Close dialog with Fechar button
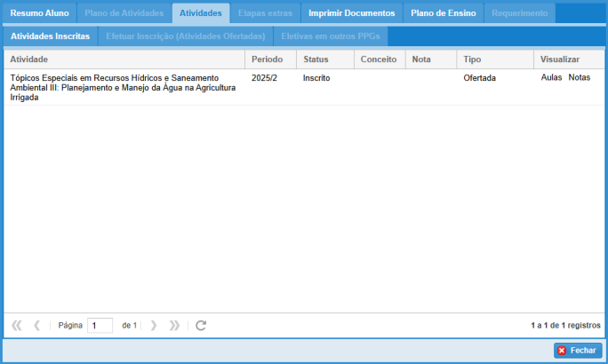 (x=577, y=350)
